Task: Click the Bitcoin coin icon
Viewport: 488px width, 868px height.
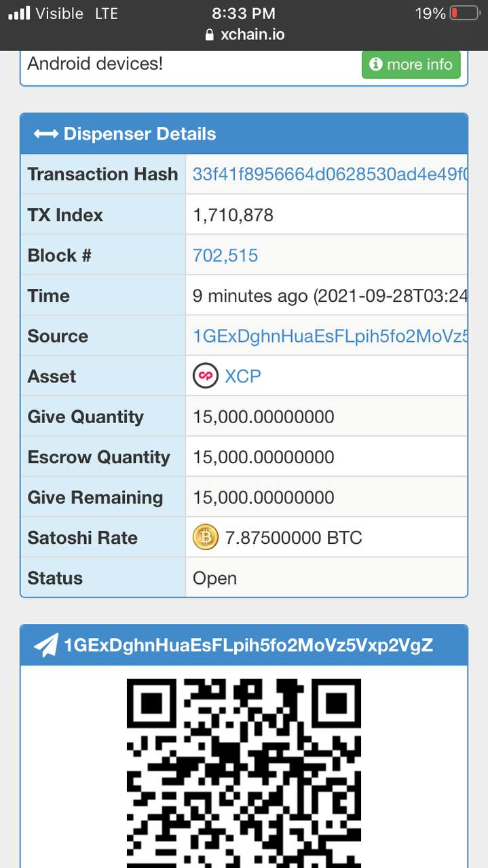Action: coord(206,538)
